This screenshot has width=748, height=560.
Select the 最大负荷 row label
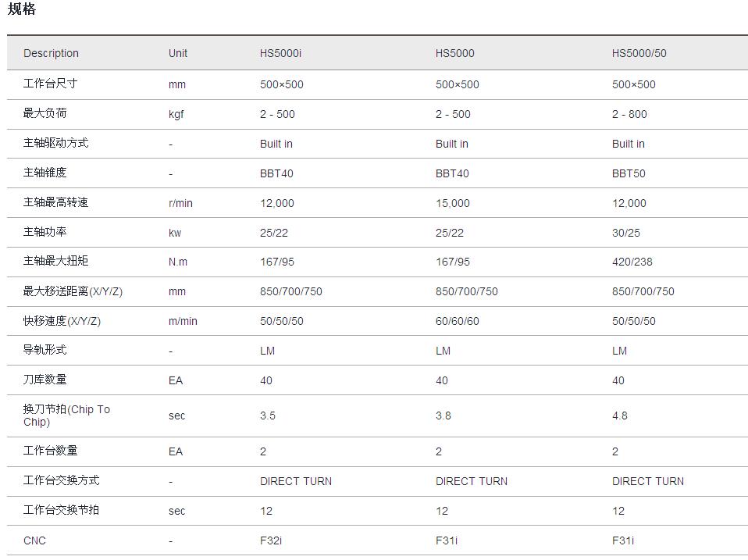45,113
